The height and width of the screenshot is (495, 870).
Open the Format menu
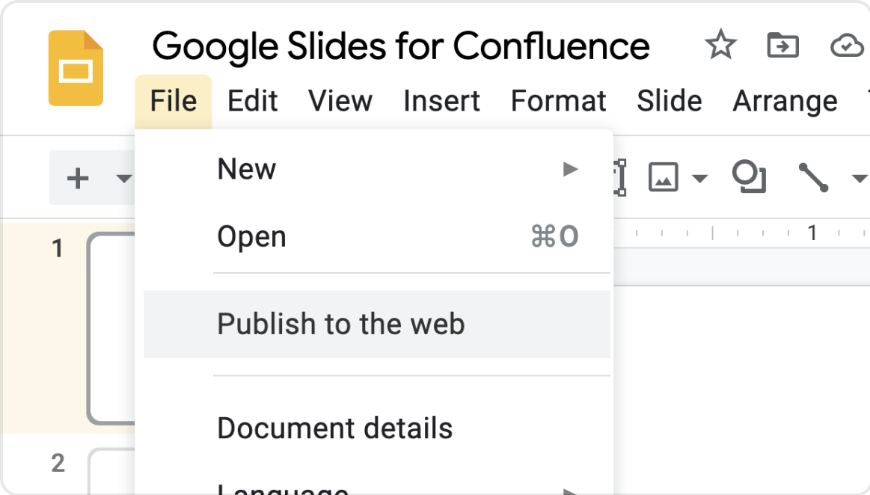(x=558, y=101)
